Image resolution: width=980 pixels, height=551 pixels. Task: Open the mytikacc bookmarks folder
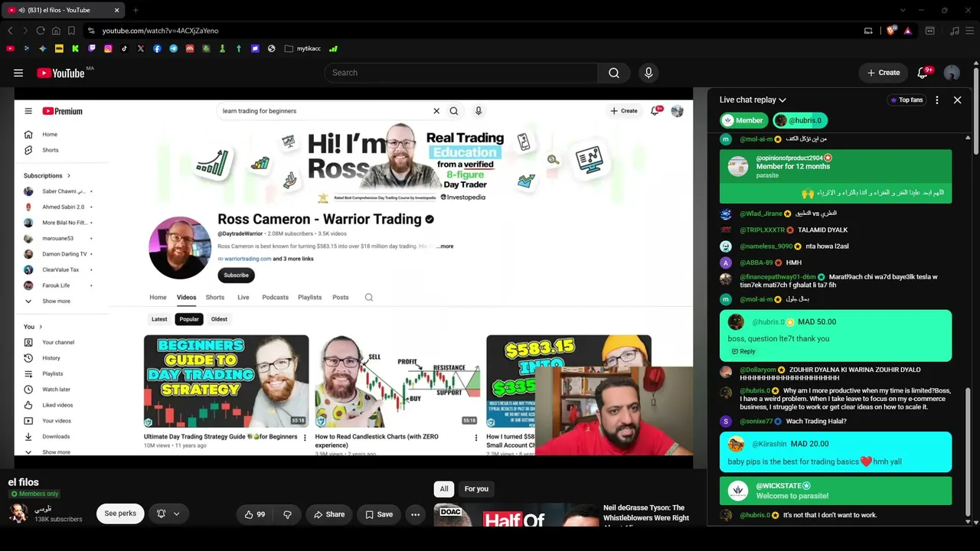tap(302, 48)
